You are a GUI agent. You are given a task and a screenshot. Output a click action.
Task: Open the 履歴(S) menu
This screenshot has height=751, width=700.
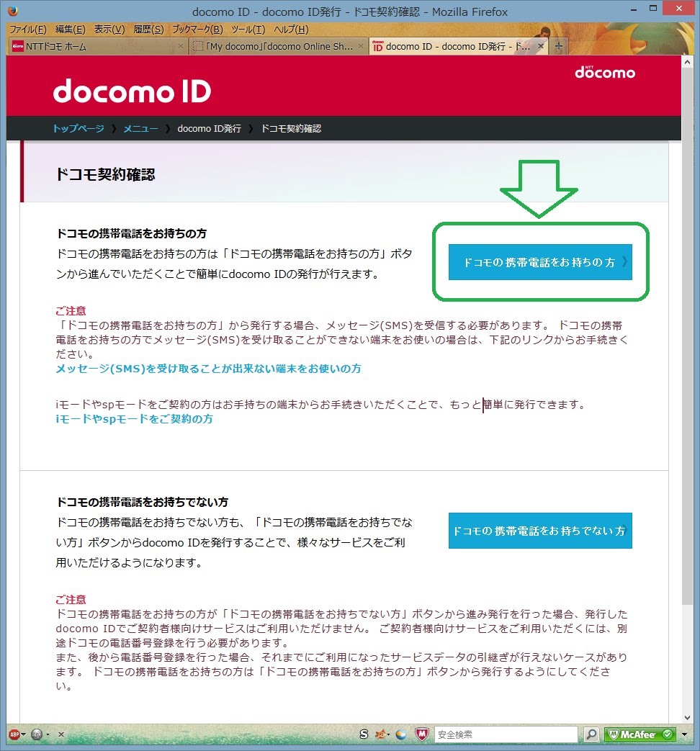148,30
